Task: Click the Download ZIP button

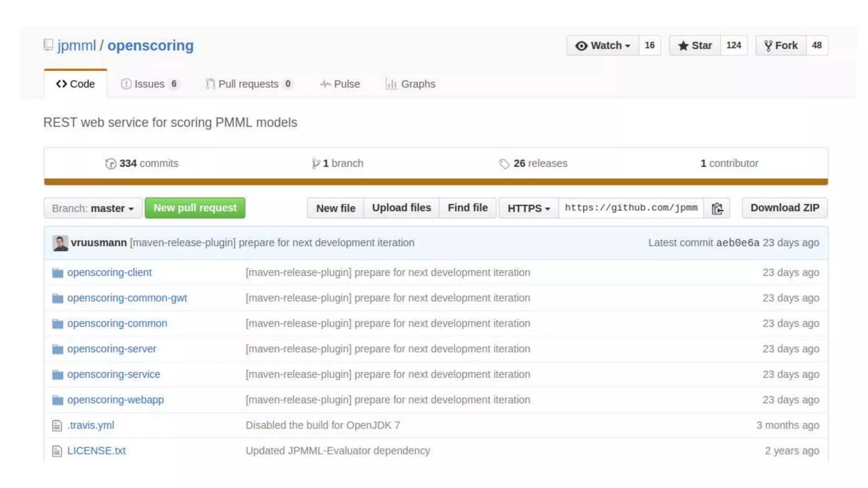Action: [x=785, y=208]
